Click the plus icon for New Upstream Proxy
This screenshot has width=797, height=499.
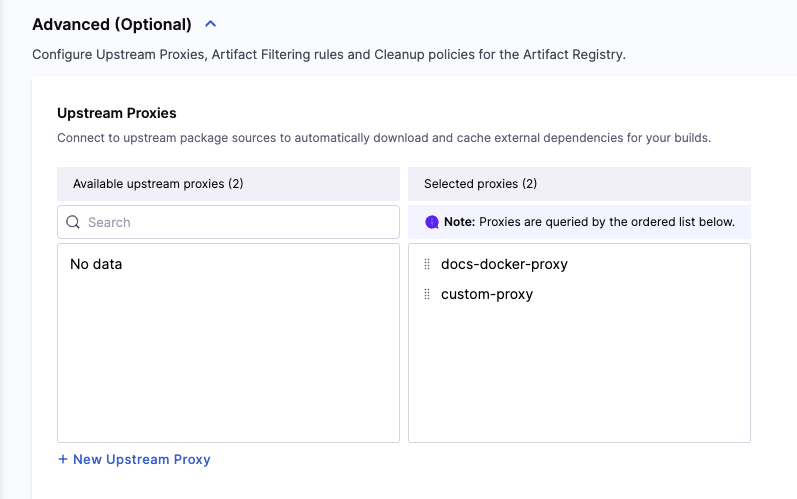tap(63, 459)
